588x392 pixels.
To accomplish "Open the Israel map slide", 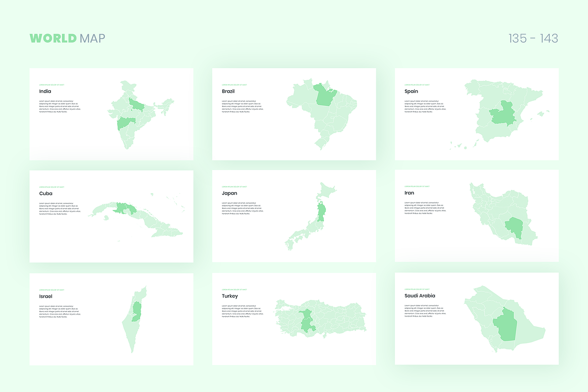I will click(111, 319).
